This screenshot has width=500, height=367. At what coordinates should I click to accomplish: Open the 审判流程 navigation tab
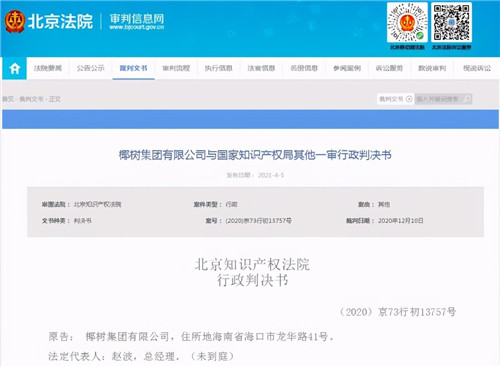coord(176,68)
